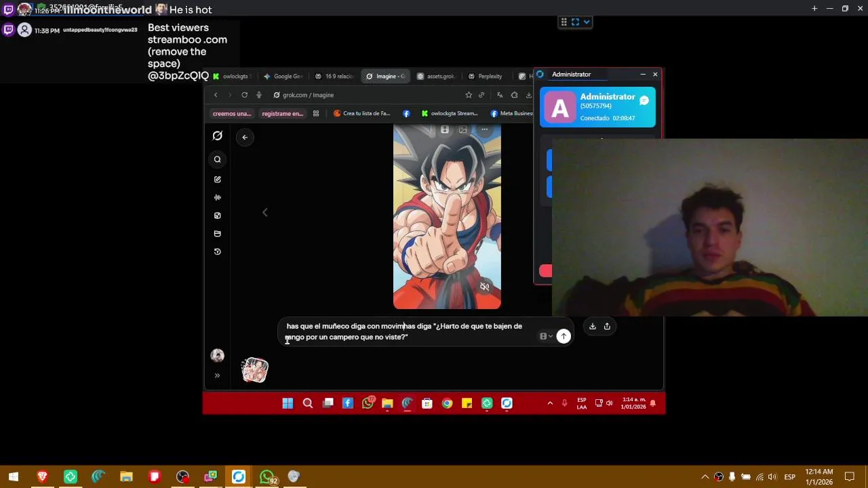868x488 pixels.
Task: Select the image icon above the Goku picture
Action: tap(463, 129)
